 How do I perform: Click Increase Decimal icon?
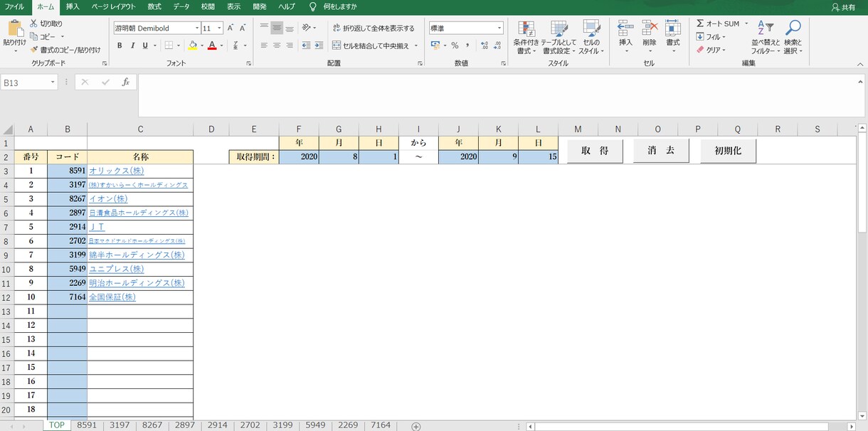click(x=485, y=46)
